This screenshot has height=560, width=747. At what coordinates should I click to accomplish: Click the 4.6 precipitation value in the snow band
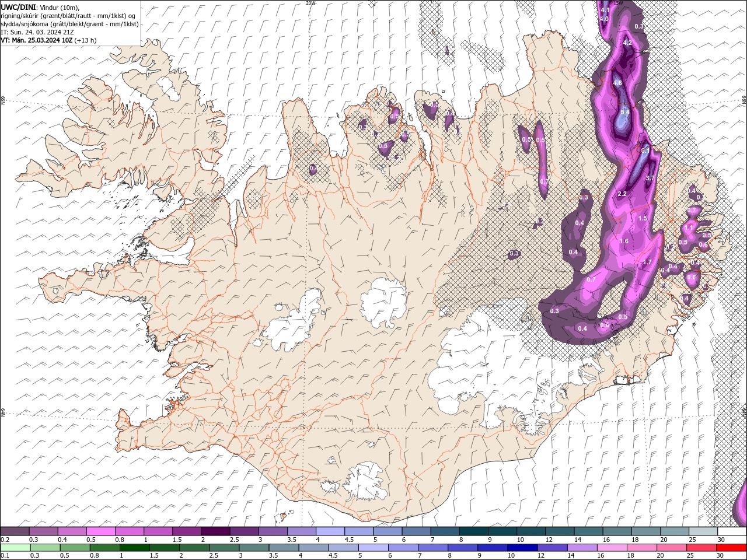click(618, 83)
